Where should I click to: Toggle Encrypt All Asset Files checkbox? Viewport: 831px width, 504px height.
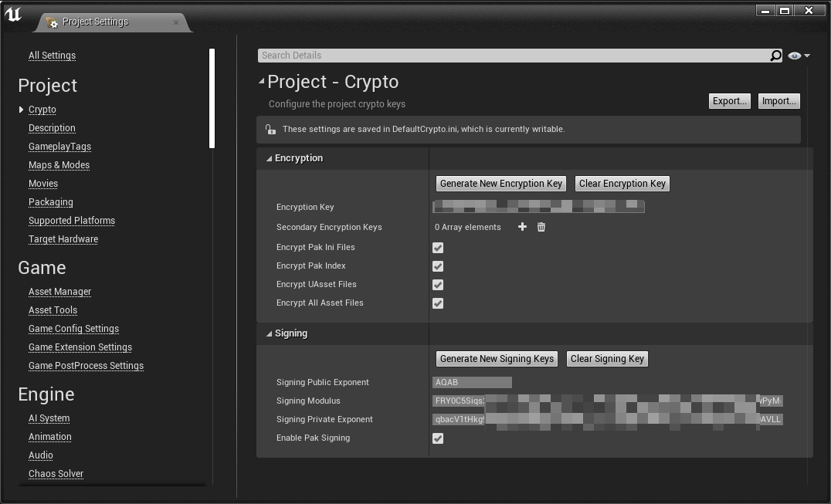point(438,303)
